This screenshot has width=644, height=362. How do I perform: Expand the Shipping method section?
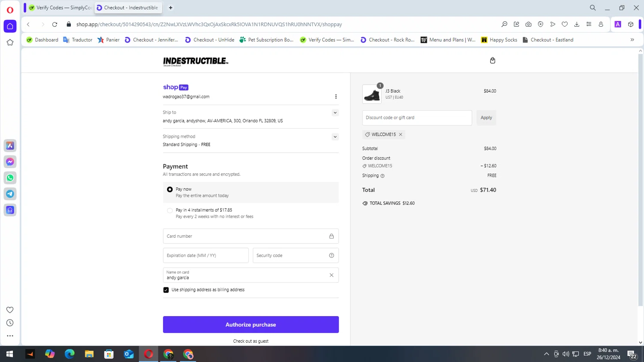coord(335,137)
